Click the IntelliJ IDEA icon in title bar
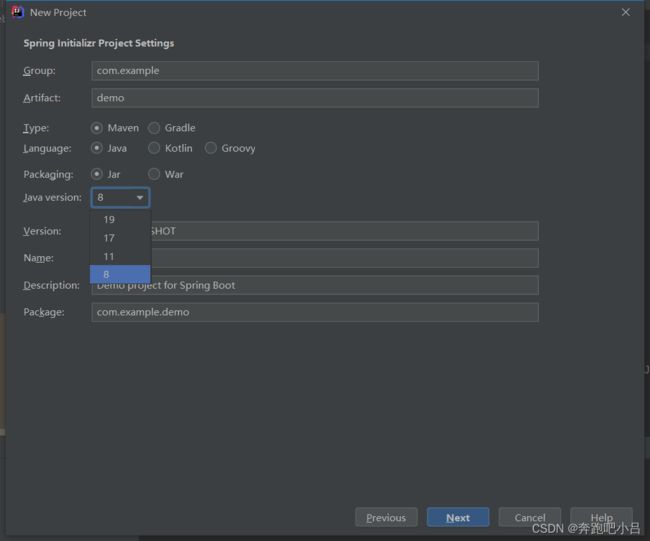This screenshot has height=541, width=650. [18, 12]
